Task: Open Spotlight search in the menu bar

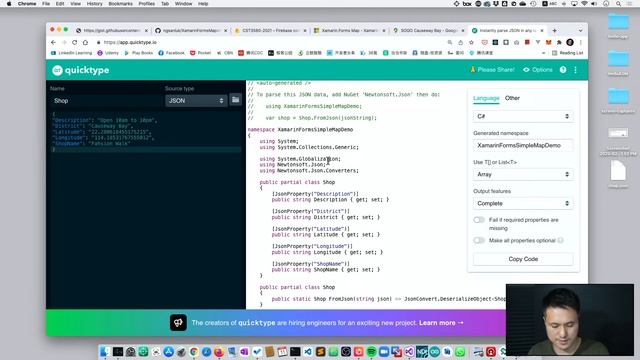Action: [x=619, y=4]
